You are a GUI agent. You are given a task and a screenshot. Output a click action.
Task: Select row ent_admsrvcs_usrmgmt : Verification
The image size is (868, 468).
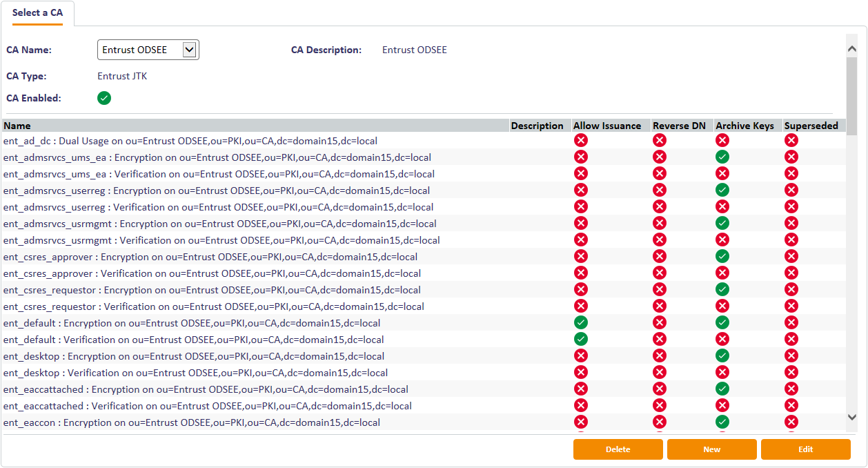[x=424, y=240]
